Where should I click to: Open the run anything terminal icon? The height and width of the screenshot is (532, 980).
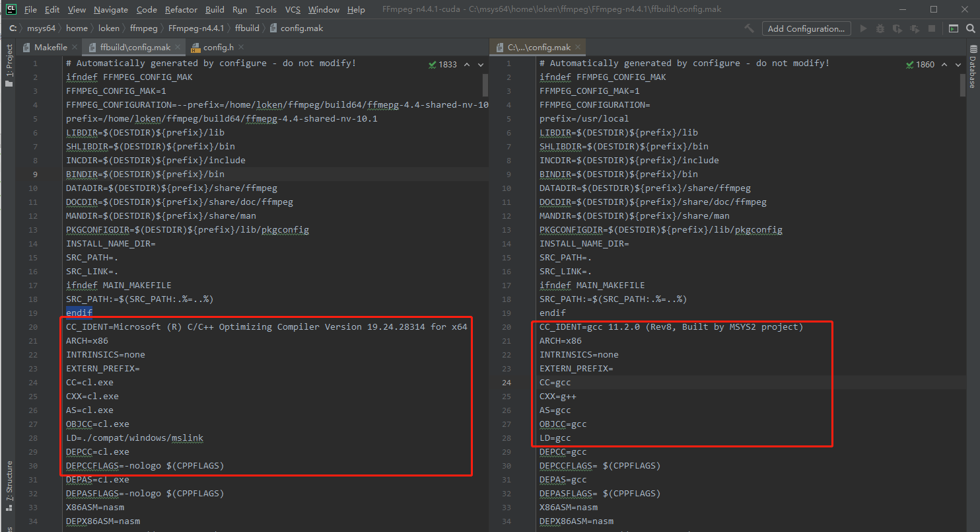pos(954,28)
